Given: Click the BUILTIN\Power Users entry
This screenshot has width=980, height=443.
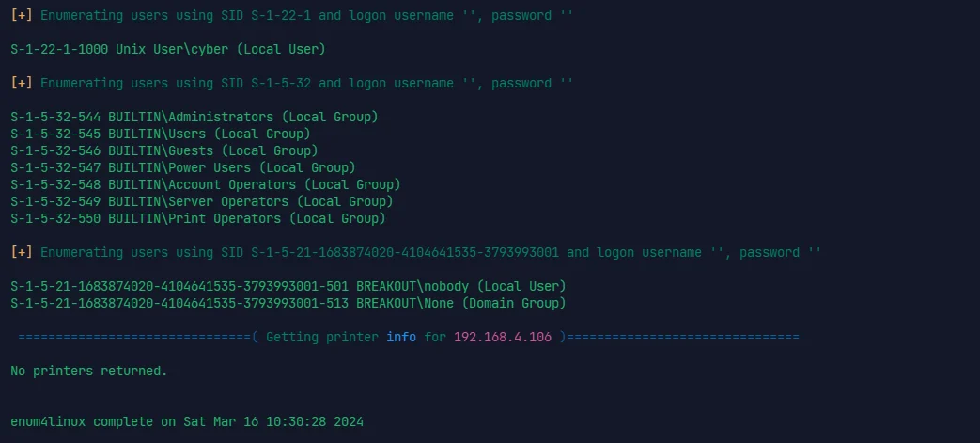Looking at the screenshot, I should tap(183, 167).
